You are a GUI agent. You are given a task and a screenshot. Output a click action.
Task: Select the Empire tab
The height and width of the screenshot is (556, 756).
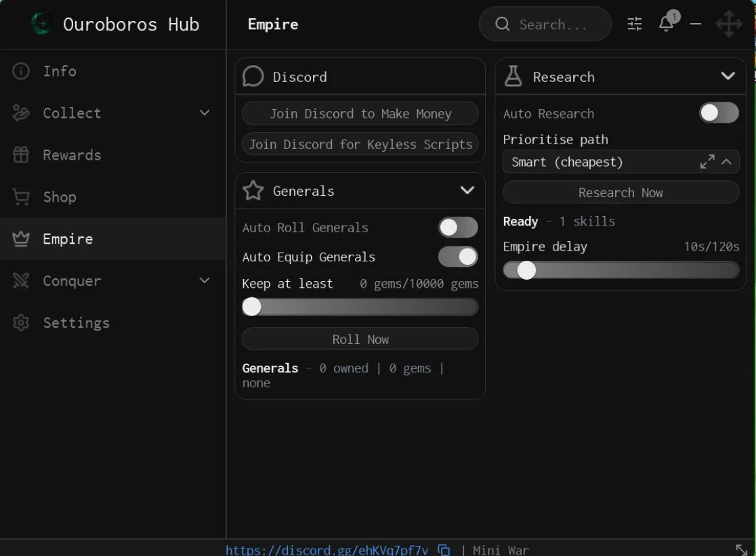click(x=113, y=238)
